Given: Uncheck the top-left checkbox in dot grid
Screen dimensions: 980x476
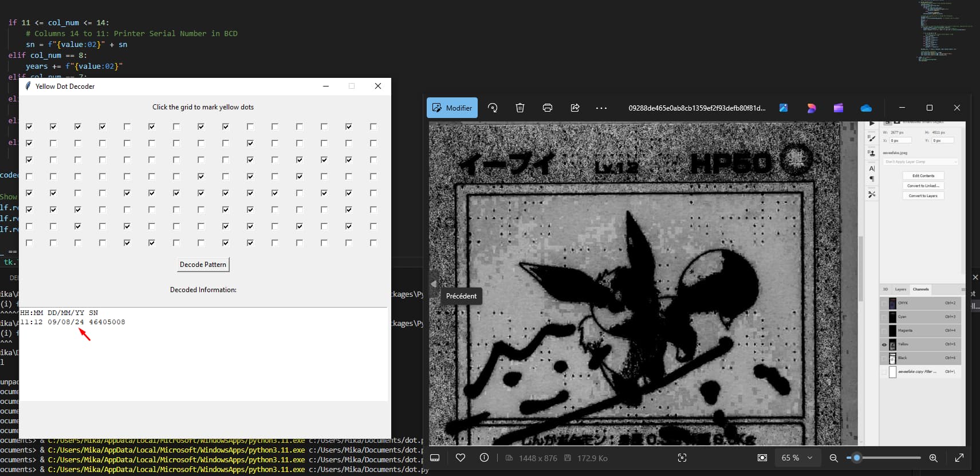Looking at the screenshot, I should click(29, 127).
